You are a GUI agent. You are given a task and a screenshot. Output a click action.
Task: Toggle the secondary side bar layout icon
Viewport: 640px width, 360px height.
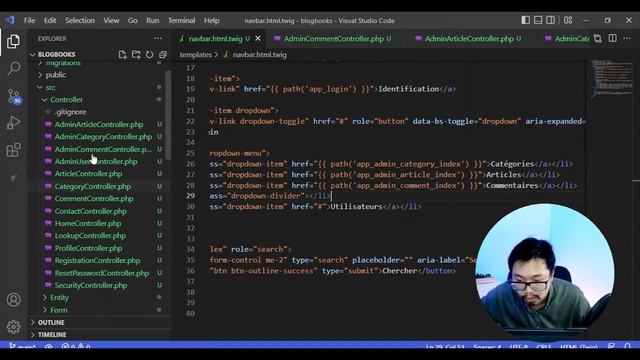click(551, 20)
